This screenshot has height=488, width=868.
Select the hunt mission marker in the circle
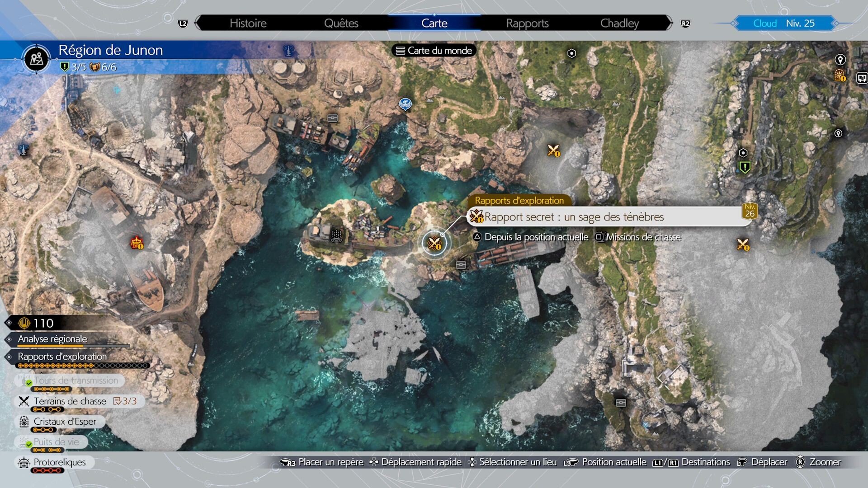click(434, 243)
